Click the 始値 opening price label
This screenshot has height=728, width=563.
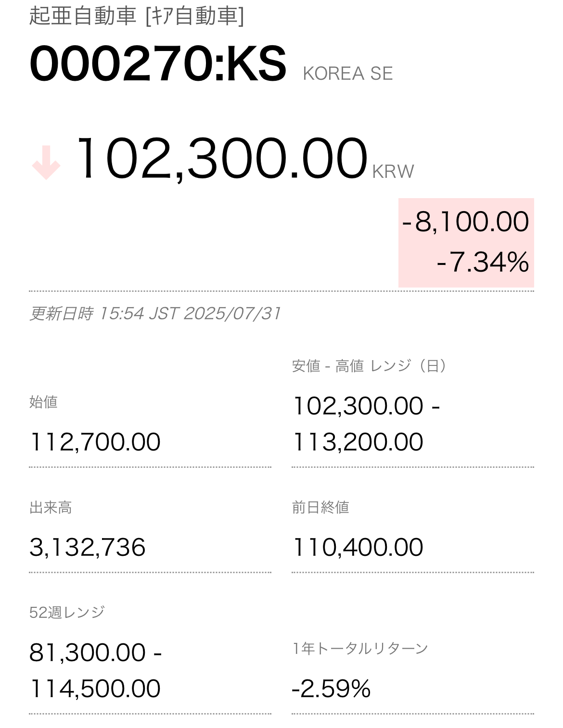point(43,402)
